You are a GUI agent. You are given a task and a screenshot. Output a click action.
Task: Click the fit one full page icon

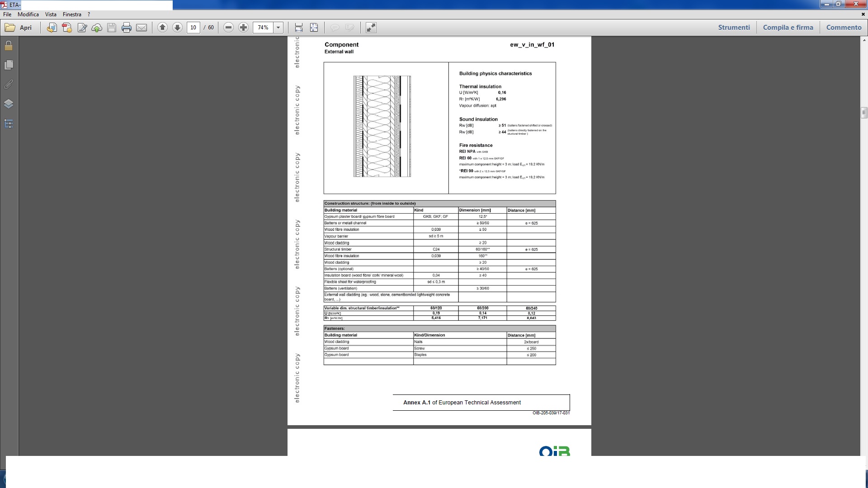[x=314, y=28]
